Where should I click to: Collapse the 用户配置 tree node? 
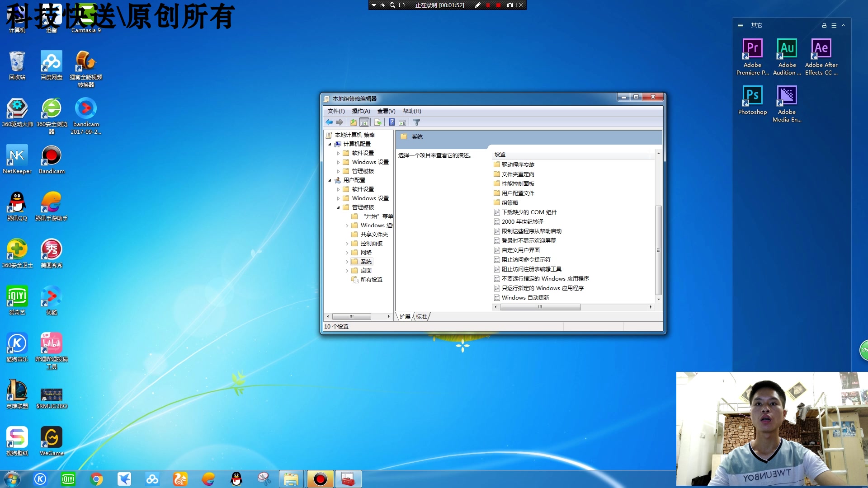[x=330, y=180]
